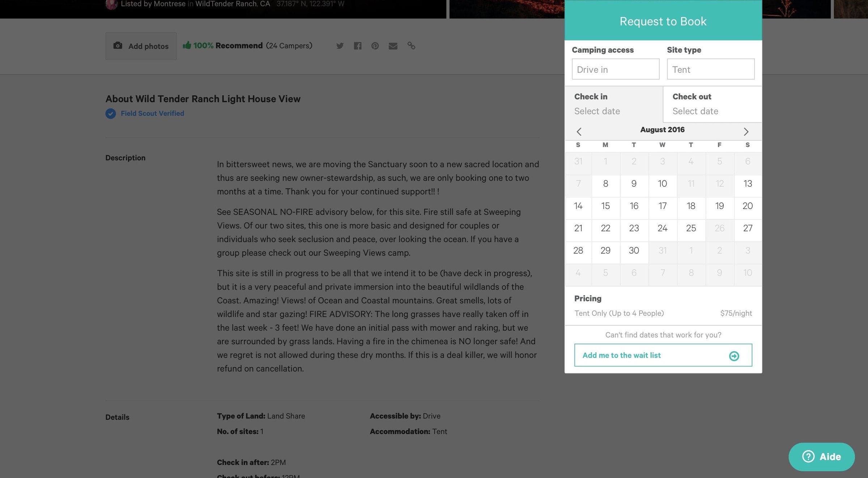Select the Check out date field
Viewport: 868px width, 478px height.
click(712, 104)
